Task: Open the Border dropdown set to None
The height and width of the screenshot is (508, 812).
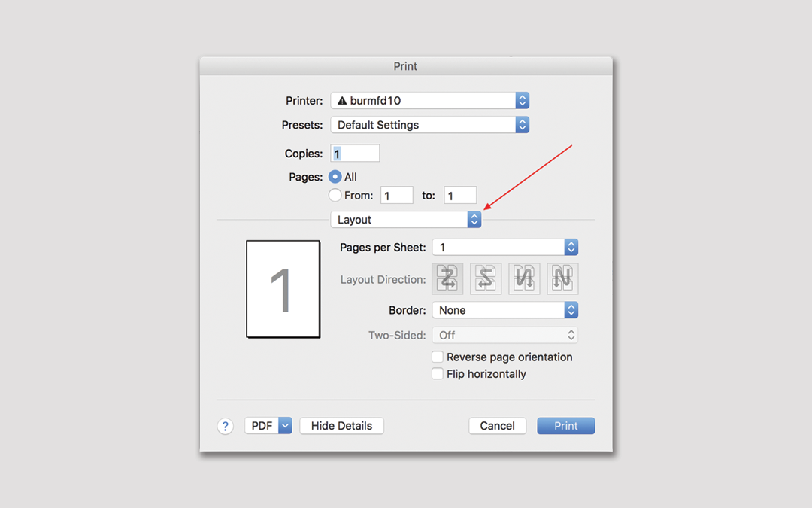Action: [x=504, y=310]
